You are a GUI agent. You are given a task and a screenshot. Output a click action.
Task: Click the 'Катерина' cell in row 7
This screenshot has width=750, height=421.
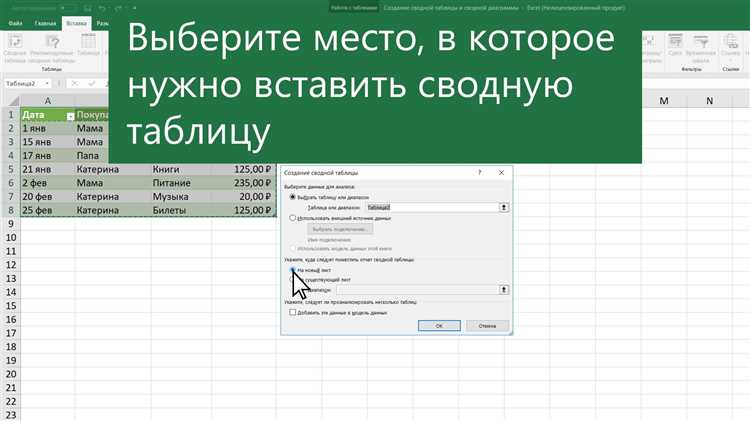112,196
